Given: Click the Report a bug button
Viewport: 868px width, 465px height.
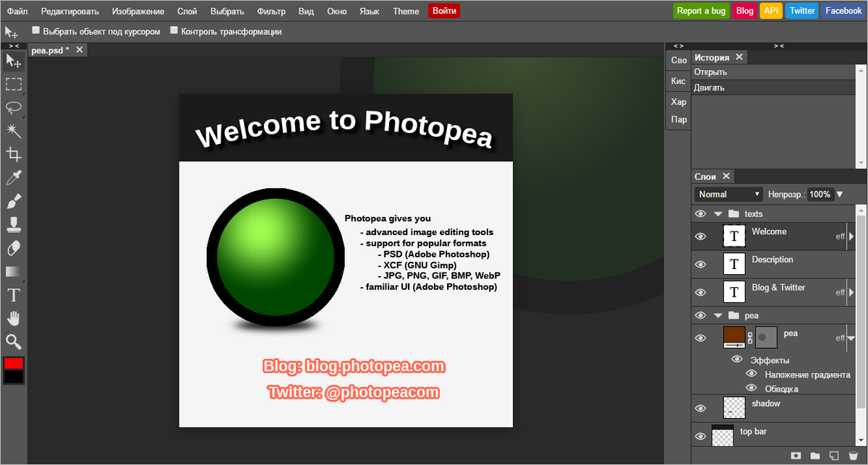Looking at the screenshot, I should (x=701, y=11).
